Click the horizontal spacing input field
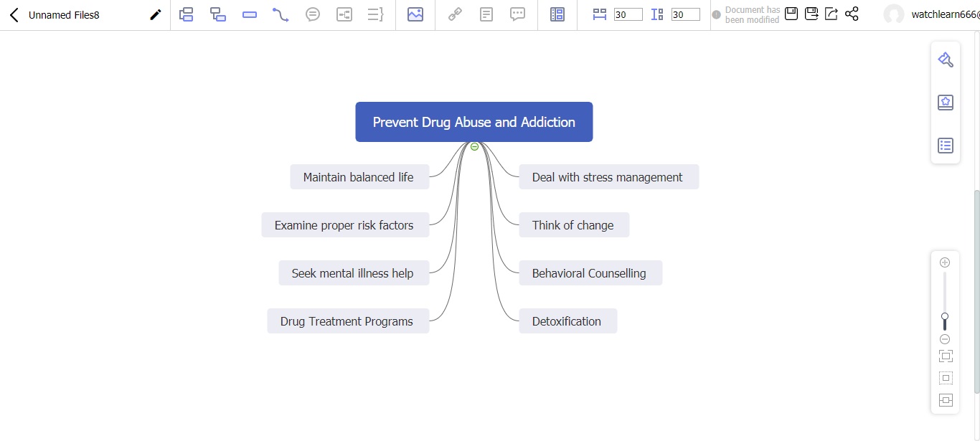This screenshot has height=441, width=980. [628, 15]
